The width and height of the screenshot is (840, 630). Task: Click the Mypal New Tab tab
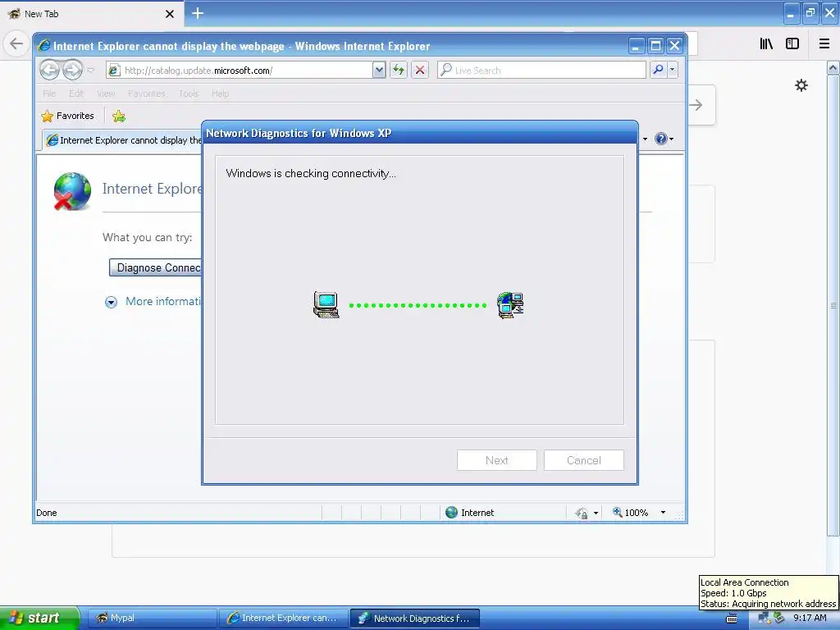pos(90,14)
